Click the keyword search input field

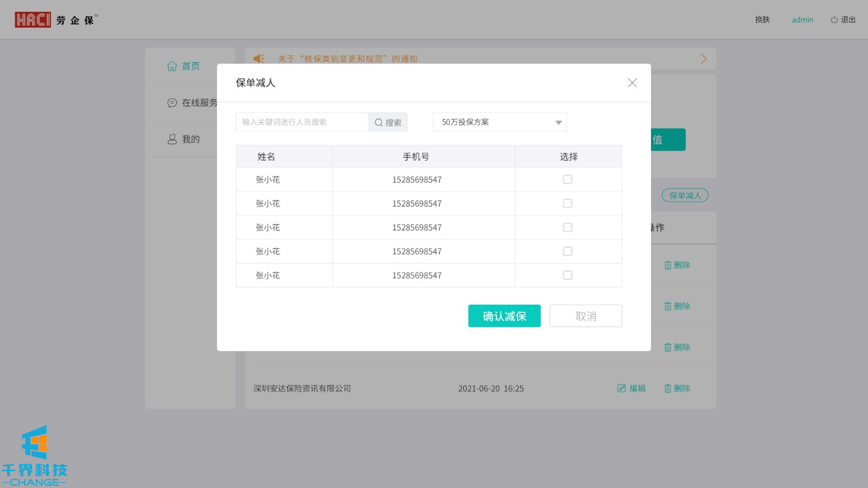tap(302, 123)
